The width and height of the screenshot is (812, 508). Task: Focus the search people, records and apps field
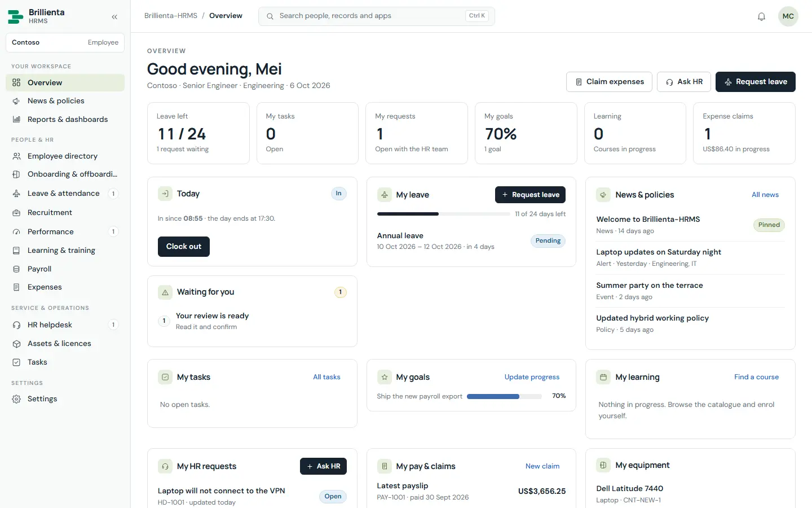click(377, 16)
